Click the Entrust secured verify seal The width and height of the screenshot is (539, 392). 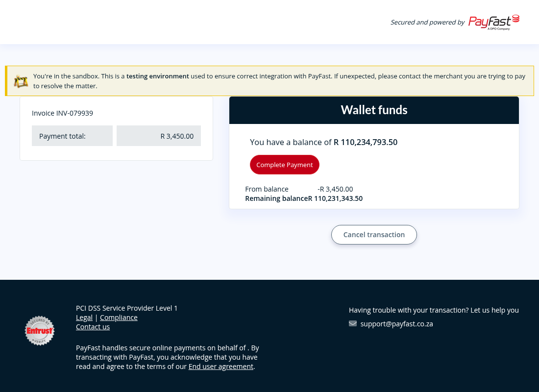click(x=40, y=331)
